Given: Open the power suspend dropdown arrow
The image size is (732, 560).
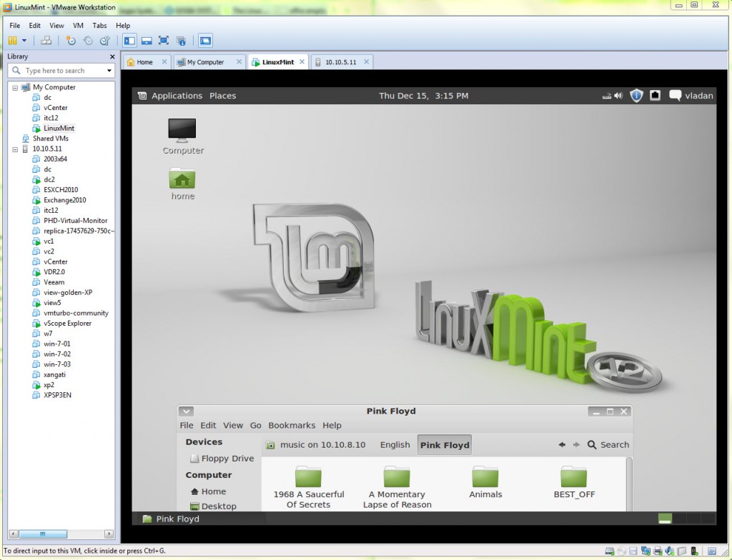Looking at the screenshot, I should [24, 41].
